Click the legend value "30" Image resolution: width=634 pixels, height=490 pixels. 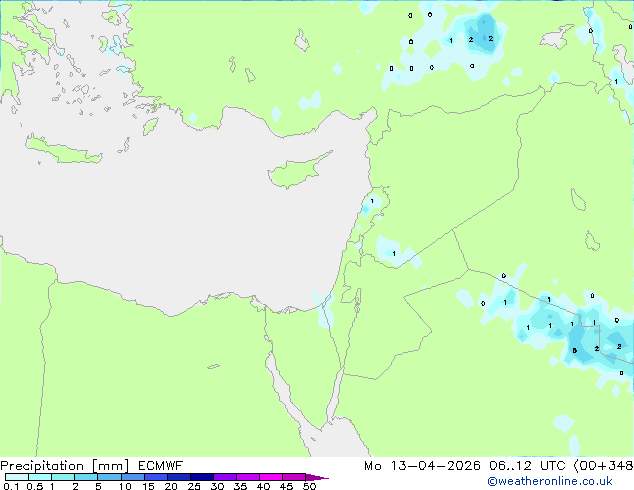pos(217,486)
